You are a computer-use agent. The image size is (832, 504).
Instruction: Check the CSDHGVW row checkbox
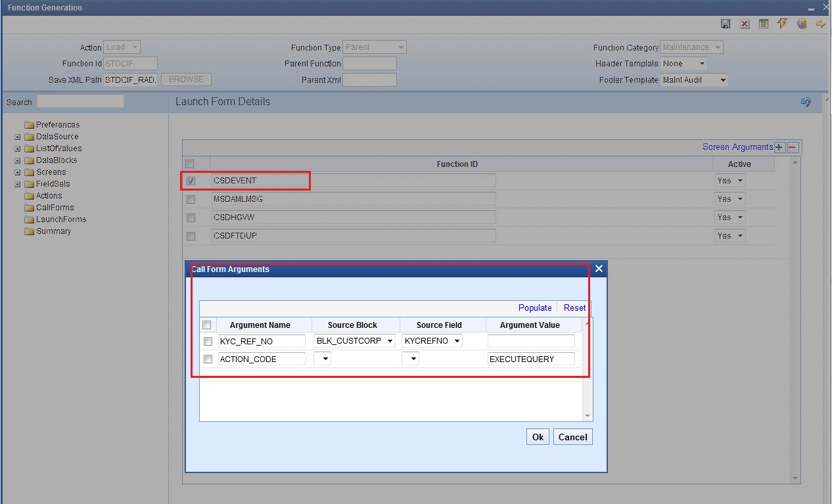(191, 218)
